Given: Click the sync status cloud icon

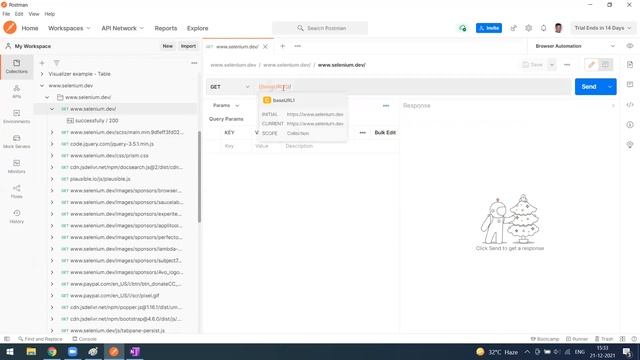Looking at the screenshot, I should pyautogui.click(x=462, y=28).
